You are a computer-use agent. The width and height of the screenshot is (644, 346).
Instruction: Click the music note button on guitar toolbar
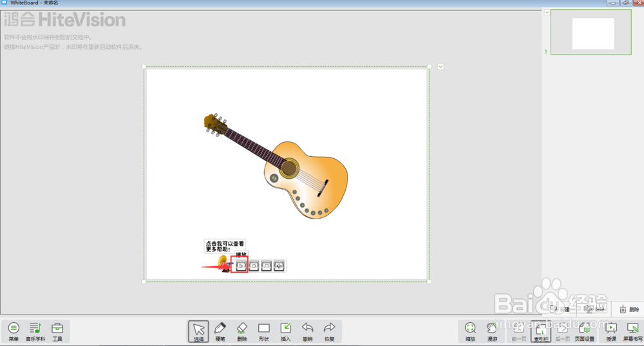(266, 266)
